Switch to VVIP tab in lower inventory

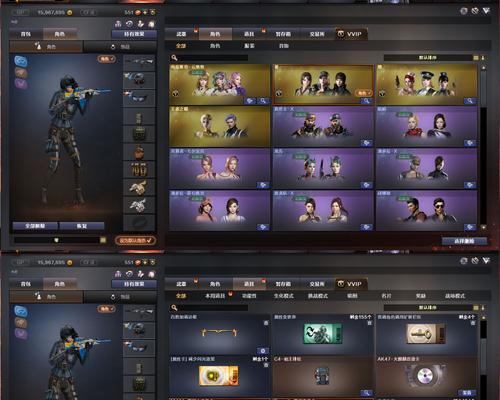click(x=351, y=284)
